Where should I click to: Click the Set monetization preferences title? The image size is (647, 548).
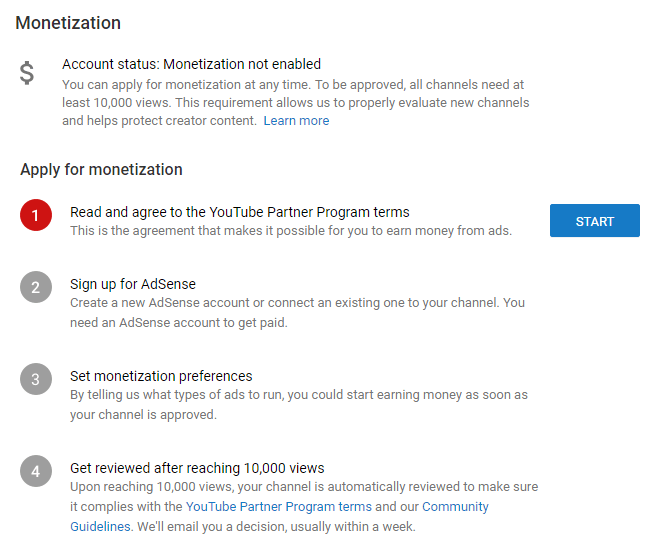160,376
